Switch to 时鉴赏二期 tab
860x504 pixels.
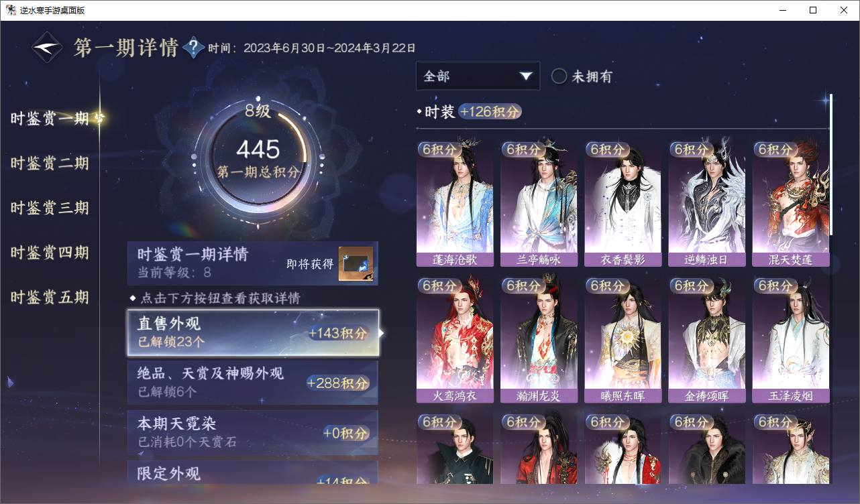[x=50, y=163]
